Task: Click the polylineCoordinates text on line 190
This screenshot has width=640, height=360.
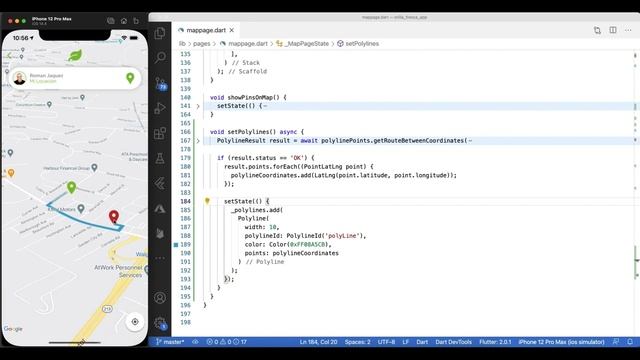Action: [x=305, y=253]
